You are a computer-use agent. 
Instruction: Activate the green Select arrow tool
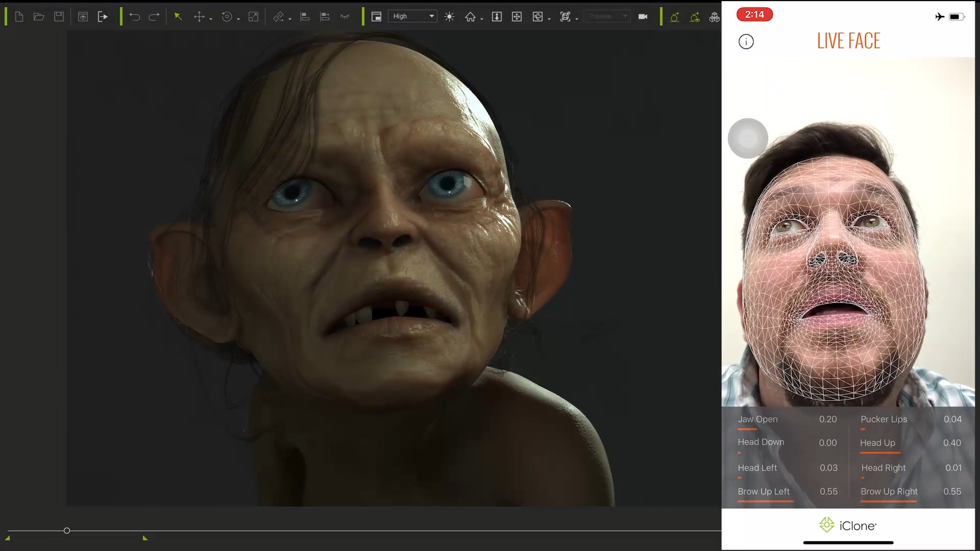(178, 17)
